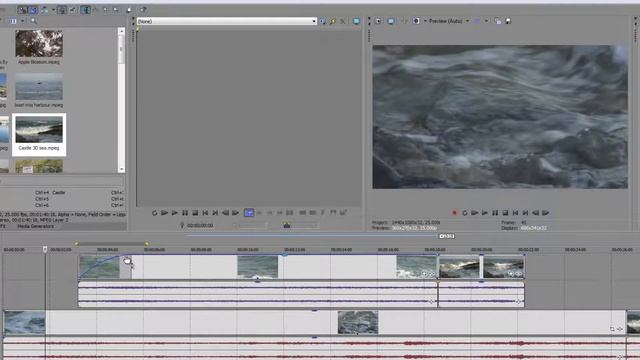Image resolution: width=640 pixels, height=360 pixels.
Task: Save snapshot to file icon in preview
Action: click(508, 21)
